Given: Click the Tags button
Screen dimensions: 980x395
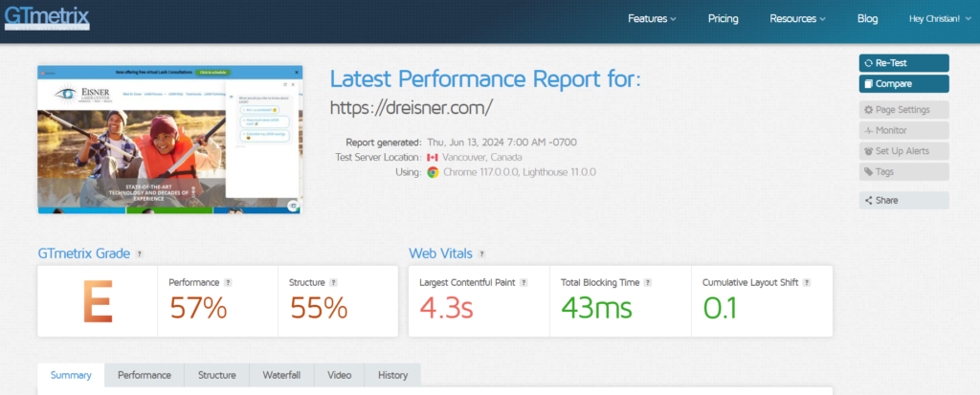Looking at the screenshot, I should (x=903, y=171).
